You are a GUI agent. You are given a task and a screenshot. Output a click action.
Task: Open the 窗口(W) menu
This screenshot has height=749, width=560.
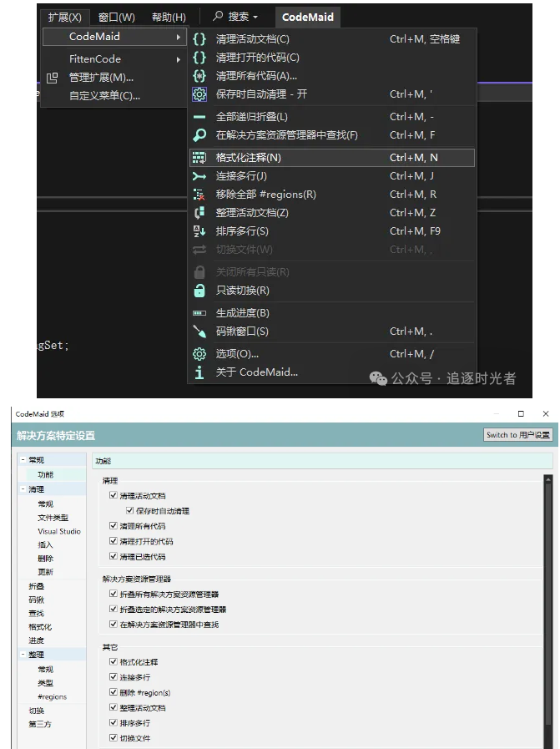(x=117, y=18)
